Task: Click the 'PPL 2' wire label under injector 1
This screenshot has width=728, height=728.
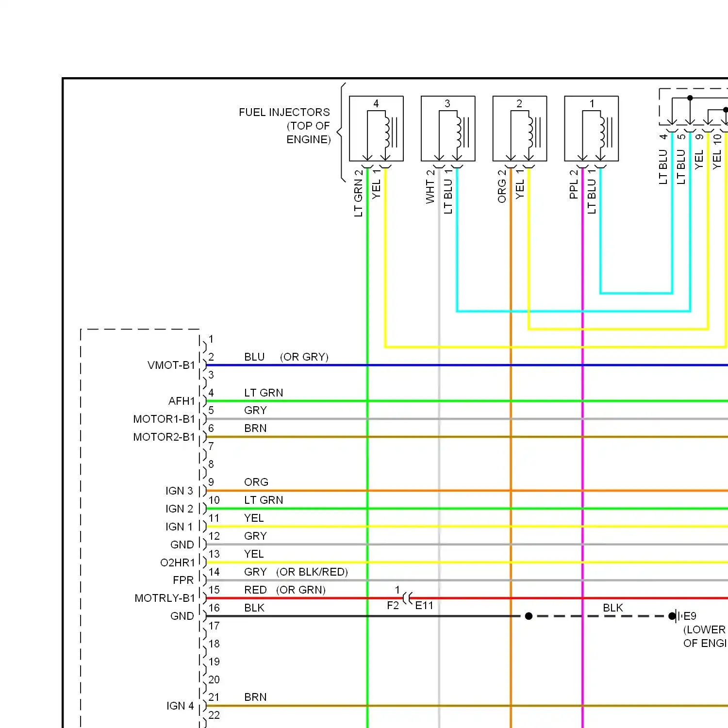Action: [x=574, y=185]
